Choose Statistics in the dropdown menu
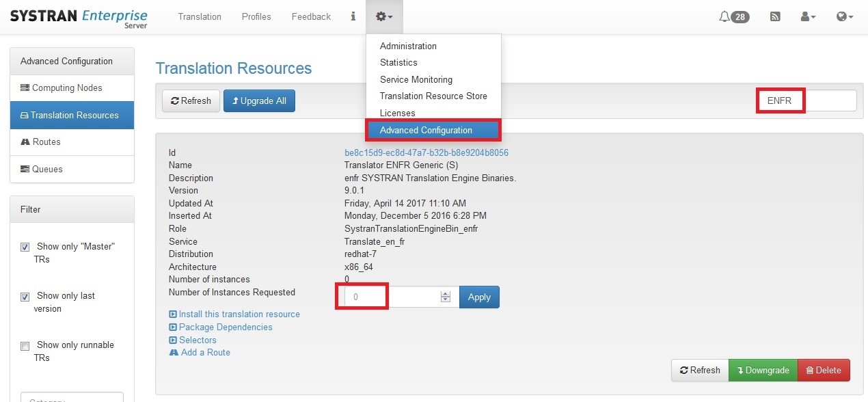868x402 pixels. click(398, 62)
